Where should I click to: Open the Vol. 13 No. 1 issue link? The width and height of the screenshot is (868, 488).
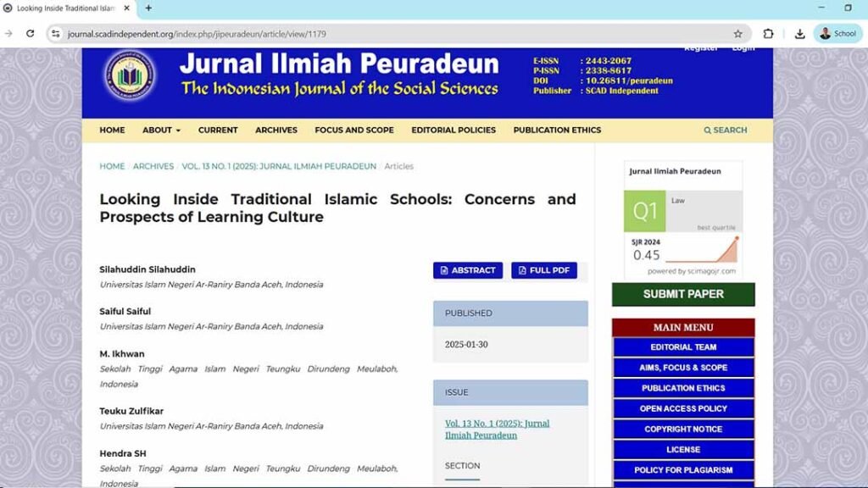[497, 430]
